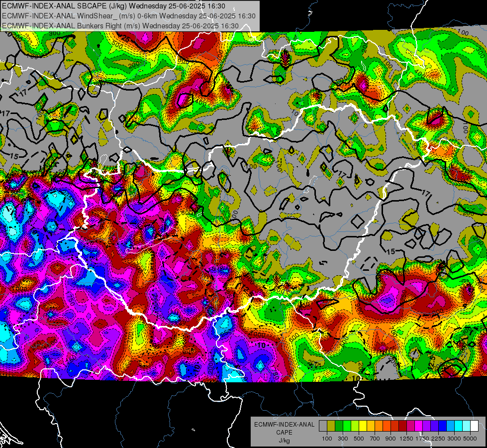The width and height of the screenshot is (487, 448).
Task: Click the 1250 value on the legend scale
Action: pos(406,439)
